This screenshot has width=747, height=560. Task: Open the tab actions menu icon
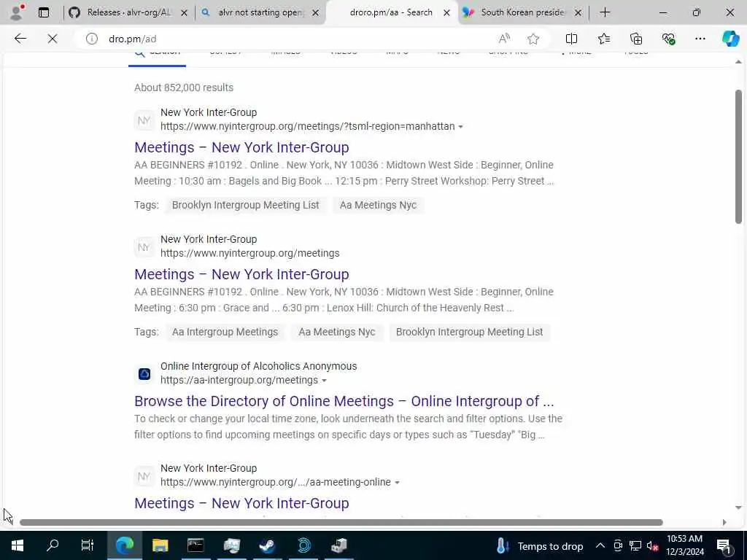[x=44, y=12]
